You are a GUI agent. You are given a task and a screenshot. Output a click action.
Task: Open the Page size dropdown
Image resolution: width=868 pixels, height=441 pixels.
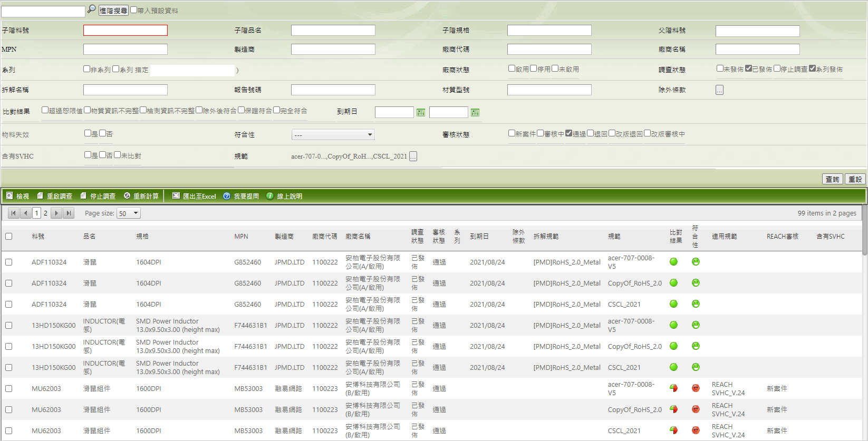pos(129,213)
